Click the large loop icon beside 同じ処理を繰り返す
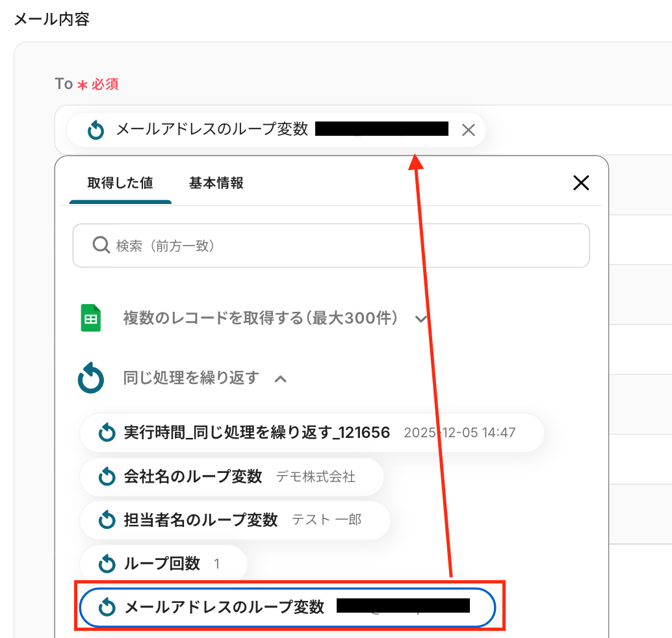 [91, 378]
